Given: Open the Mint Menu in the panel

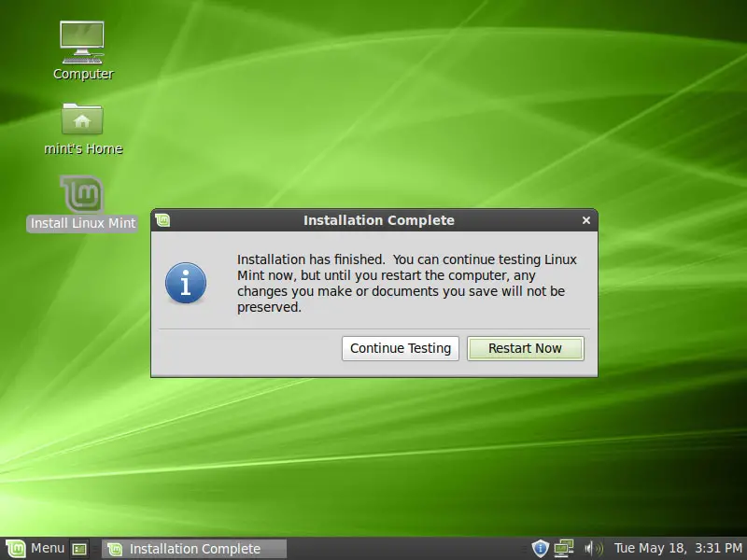Looking at the screenshot, I should point(35,549).
